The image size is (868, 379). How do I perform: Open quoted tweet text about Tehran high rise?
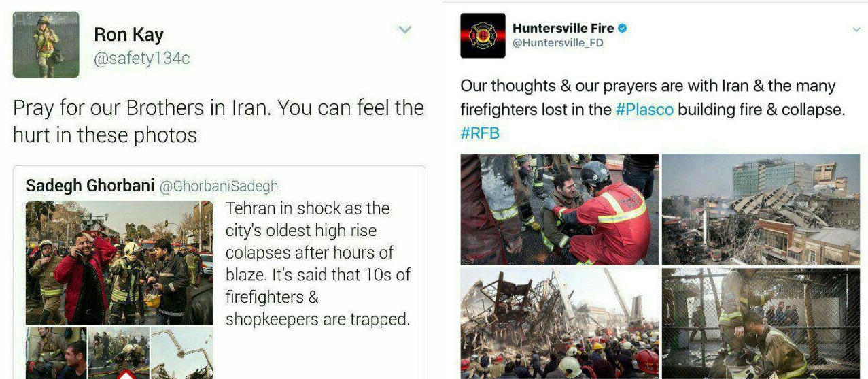(x=318, y=263)
